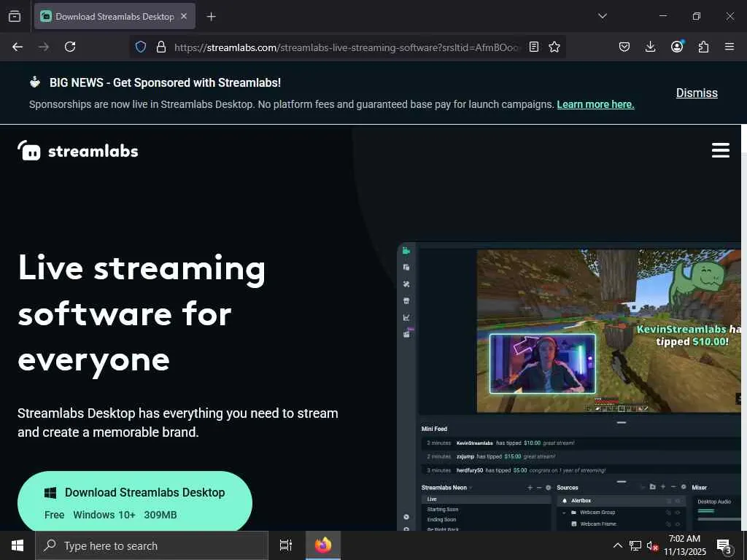Click the Type here to search box
The width and height of the screenshot is (747, 560).
(x=152, y=545)
